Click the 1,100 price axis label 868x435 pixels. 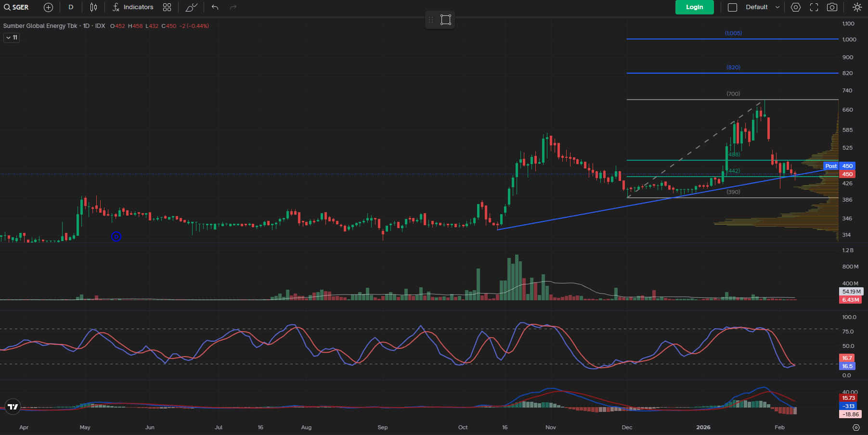[848, 24]
